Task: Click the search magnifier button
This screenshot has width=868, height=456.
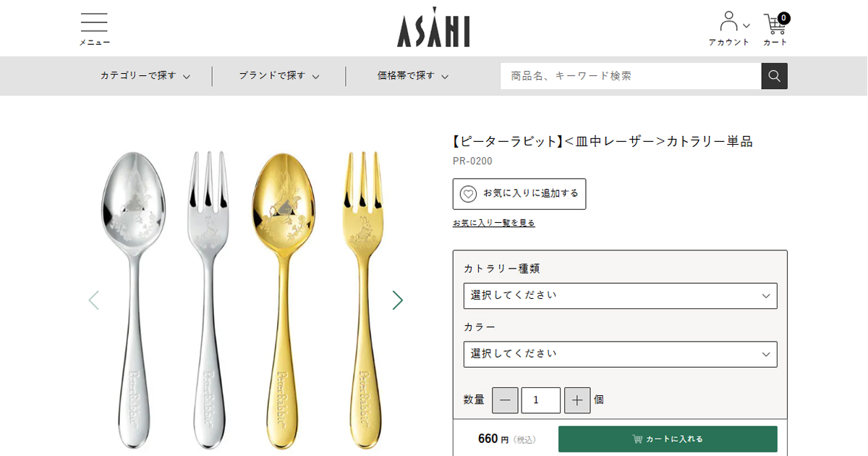Action: (774, 76)
